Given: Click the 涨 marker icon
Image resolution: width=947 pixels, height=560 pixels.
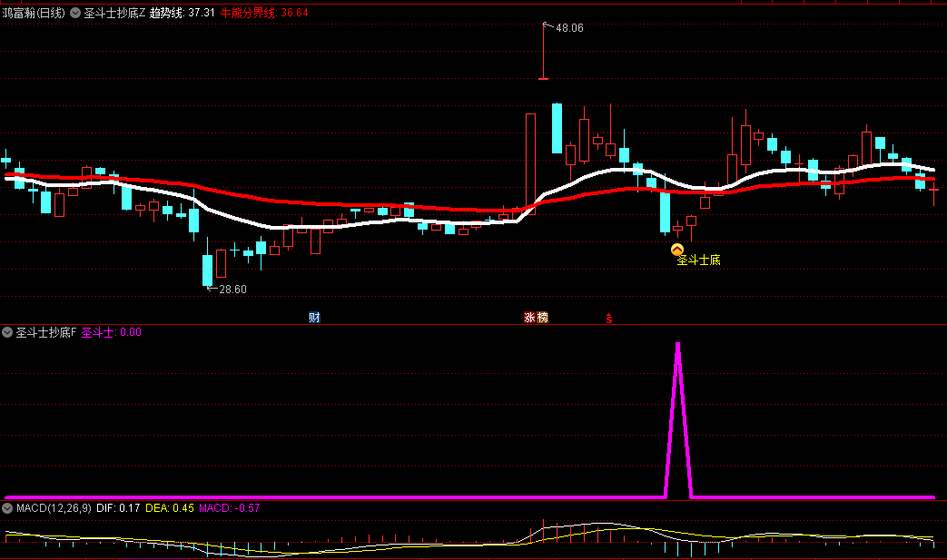Looking at the screenshot, I should pos(529,318).
